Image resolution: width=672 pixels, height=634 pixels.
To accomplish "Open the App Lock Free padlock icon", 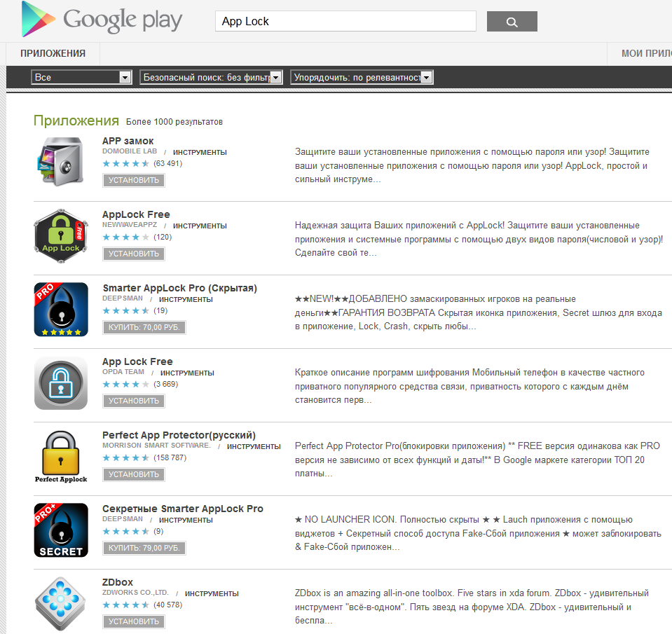I will pos(61,383).
